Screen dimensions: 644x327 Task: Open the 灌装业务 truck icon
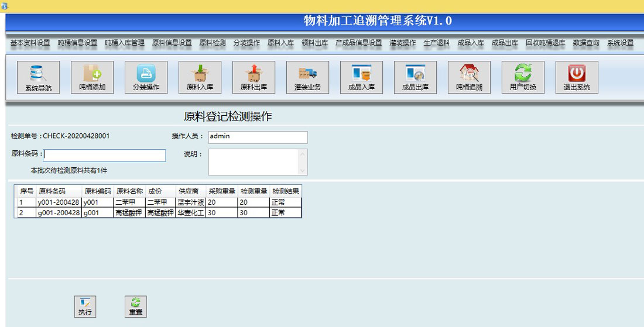(x=307, y=77)
